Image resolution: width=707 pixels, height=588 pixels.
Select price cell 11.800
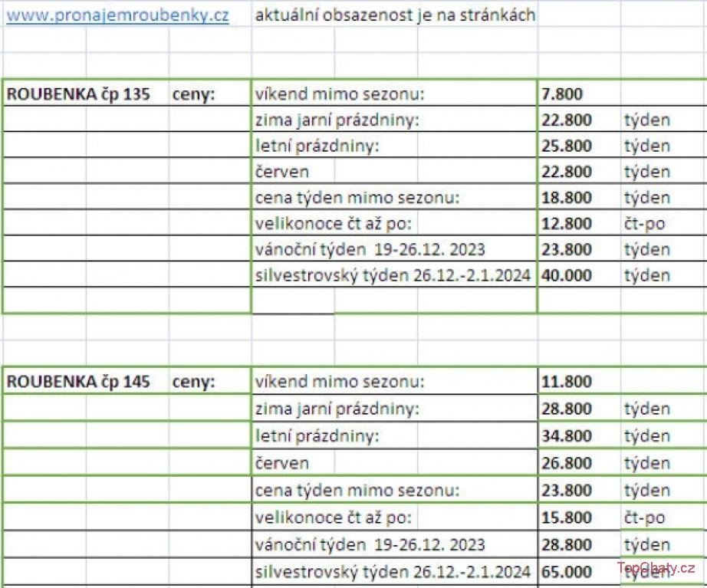pyautogui.click(x=567, y=382)
